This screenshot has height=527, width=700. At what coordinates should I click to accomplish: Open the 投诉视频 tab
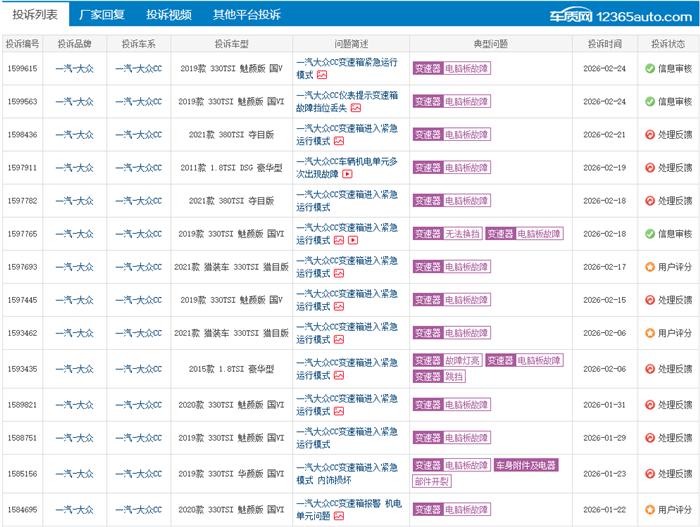coord(170,15)
